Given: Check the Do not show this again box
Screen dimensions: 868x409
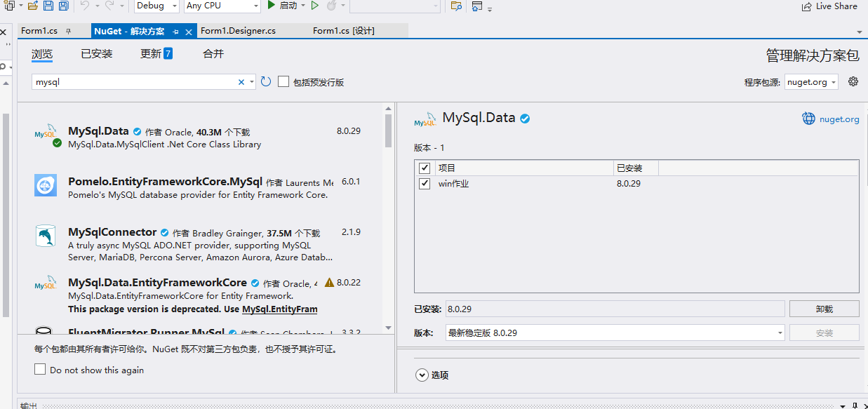Looking at the screenshot, I should pyautogui.click(x=39, y=369).
